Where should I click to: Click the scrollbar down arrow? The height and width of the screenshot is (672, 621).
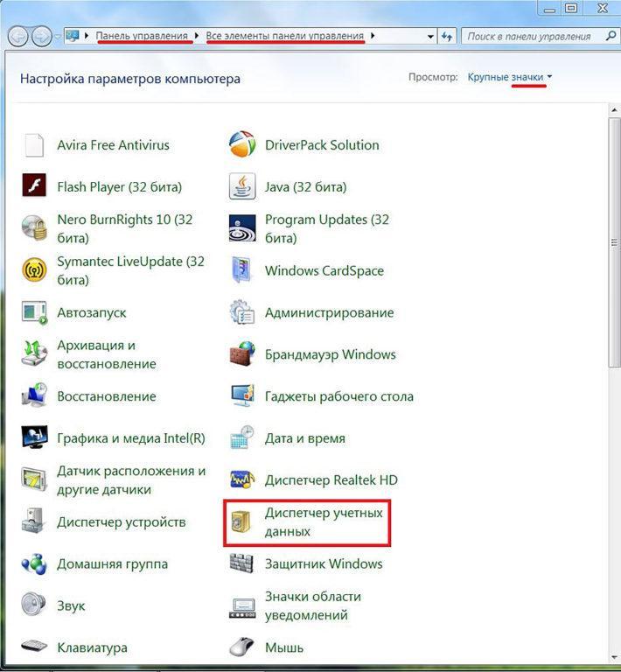point(615,657)
